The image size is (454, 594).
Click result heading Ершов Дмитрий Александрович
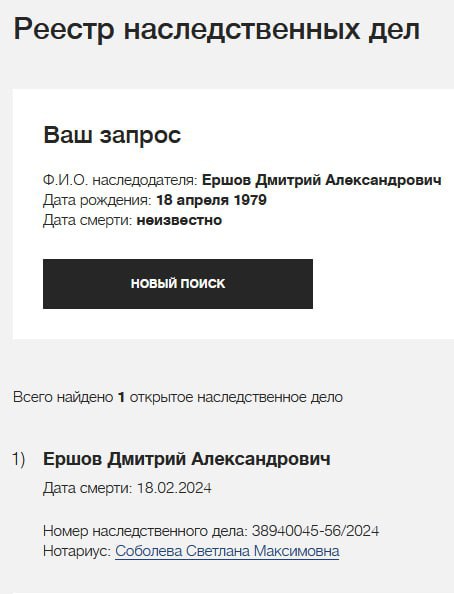187,459
